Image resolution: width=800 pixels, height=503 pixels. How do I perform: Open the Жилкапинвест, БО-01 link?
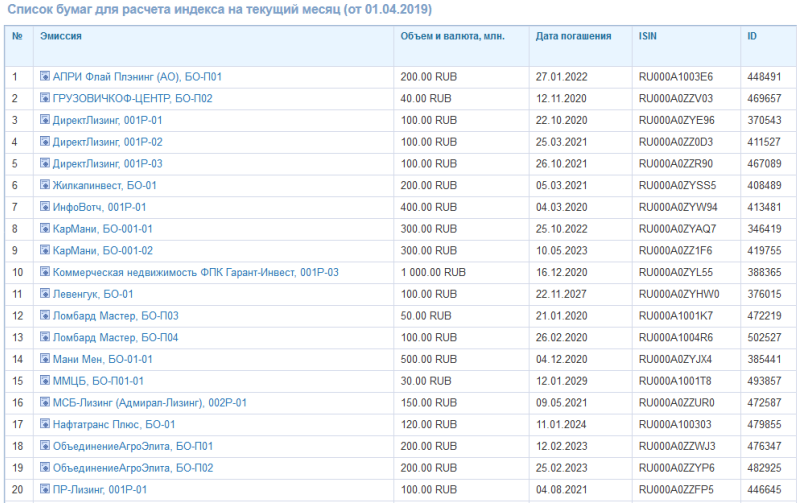click(105, 186)
